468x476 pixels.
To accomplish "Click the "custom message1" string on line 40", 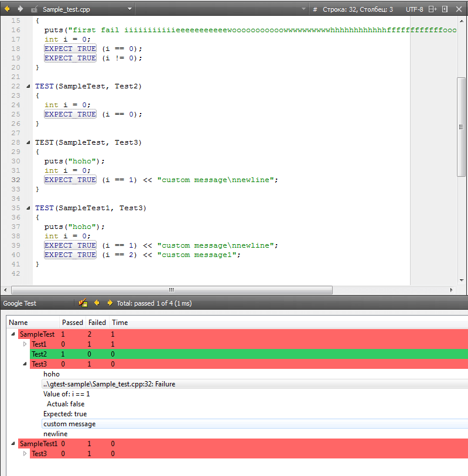I will pos(197,255).
